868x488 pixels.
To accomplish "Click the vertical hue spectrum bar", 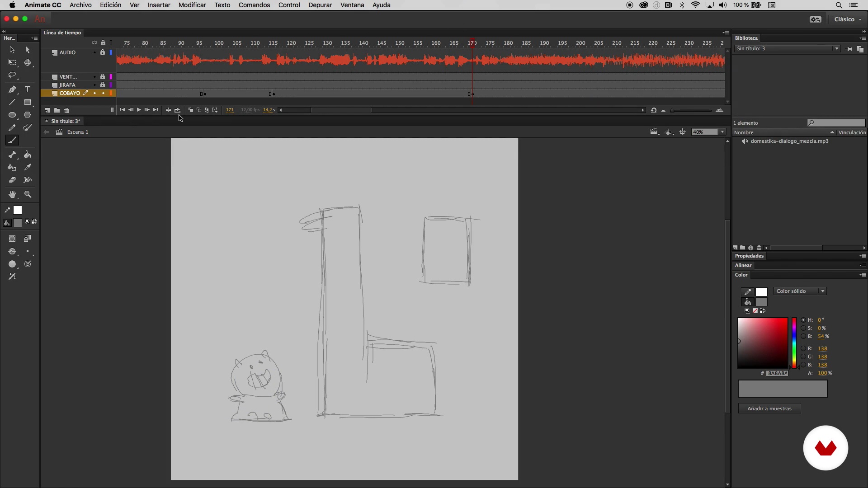I will point(794,343).
